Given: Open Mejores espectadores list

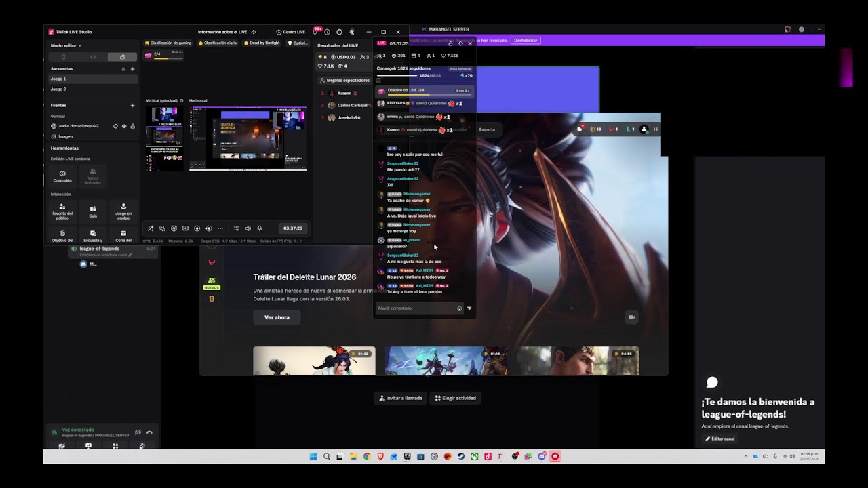Looking at the screenshot, I should coord(344,80).
